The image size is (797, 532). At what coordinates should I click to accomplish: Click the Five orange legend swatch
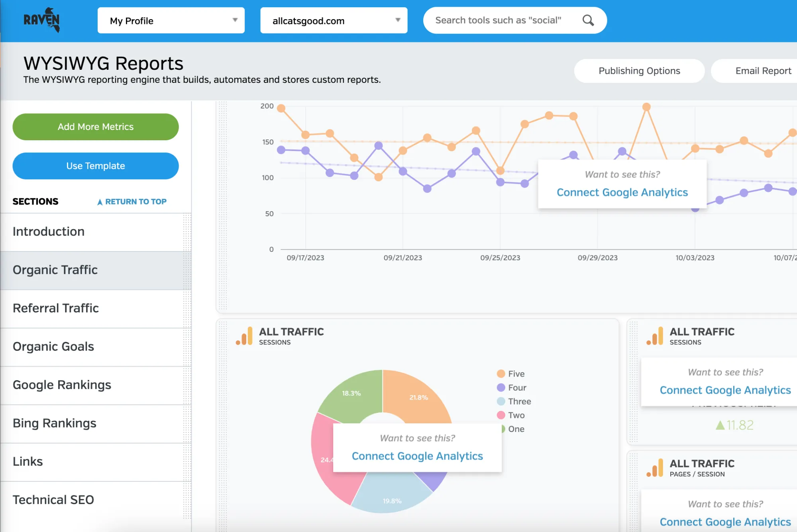pos(501,374)
